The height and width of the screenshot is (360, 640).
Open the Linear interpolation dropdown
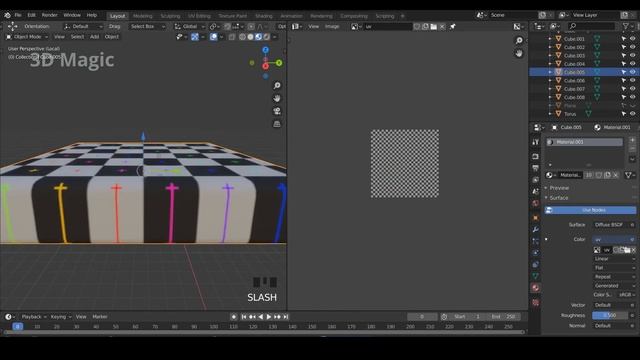(x=614, y=259)
